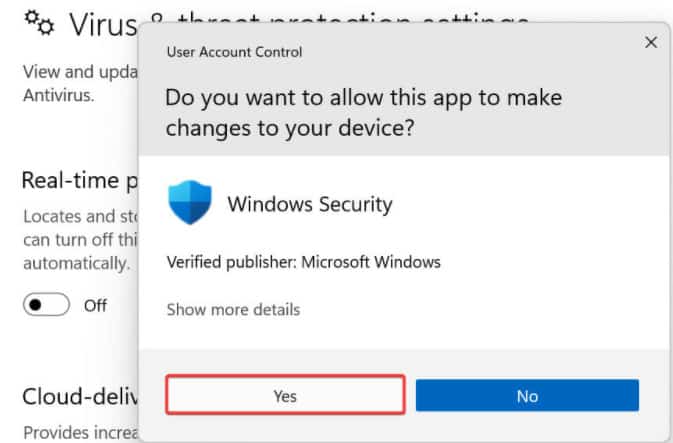Close the User Account Control dialog

[651, 42]
